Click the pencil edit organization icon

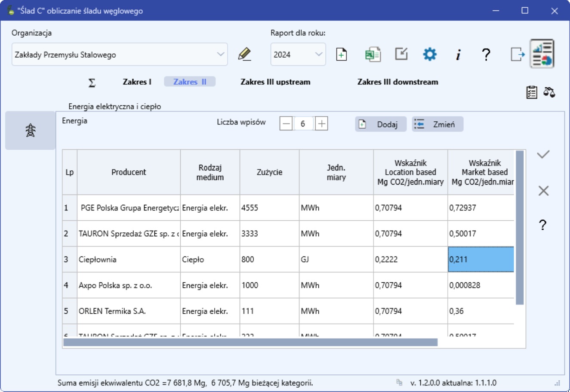click(244, 55)
